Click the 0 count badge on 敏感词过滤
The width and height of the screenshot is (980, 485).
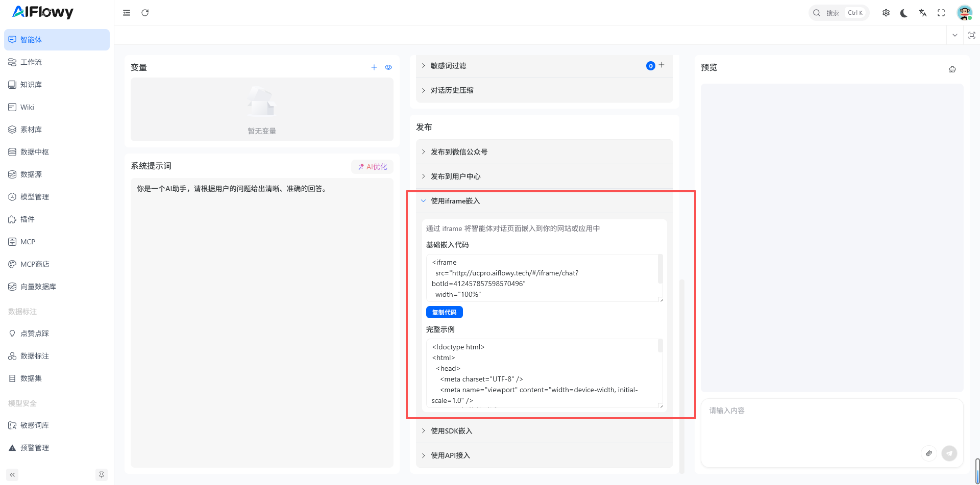651,66
